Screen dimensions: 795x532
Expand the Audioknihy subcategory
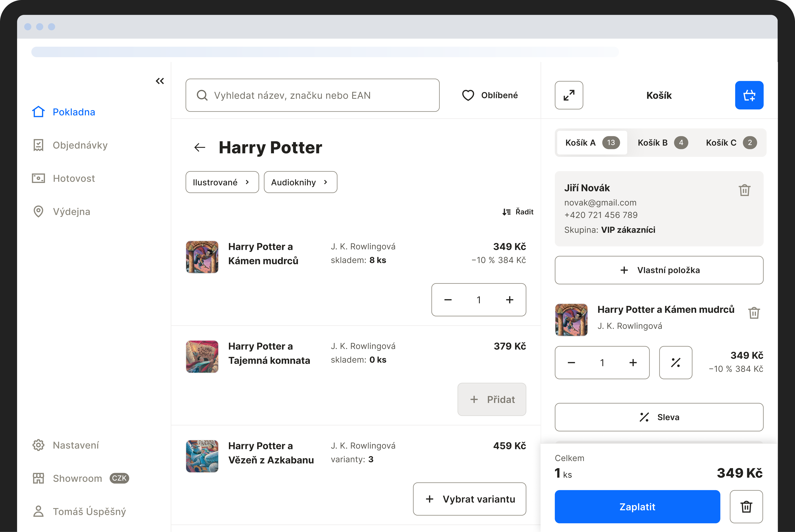301,182
